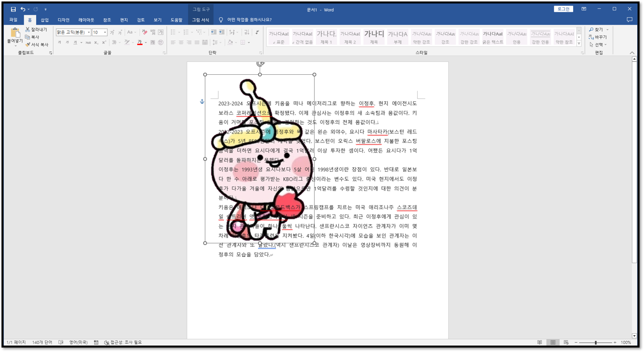The width and height of the screenshot is (644, 352).
Task: Toggle italic formatting in the font group
Action: [x=67, y=43]
